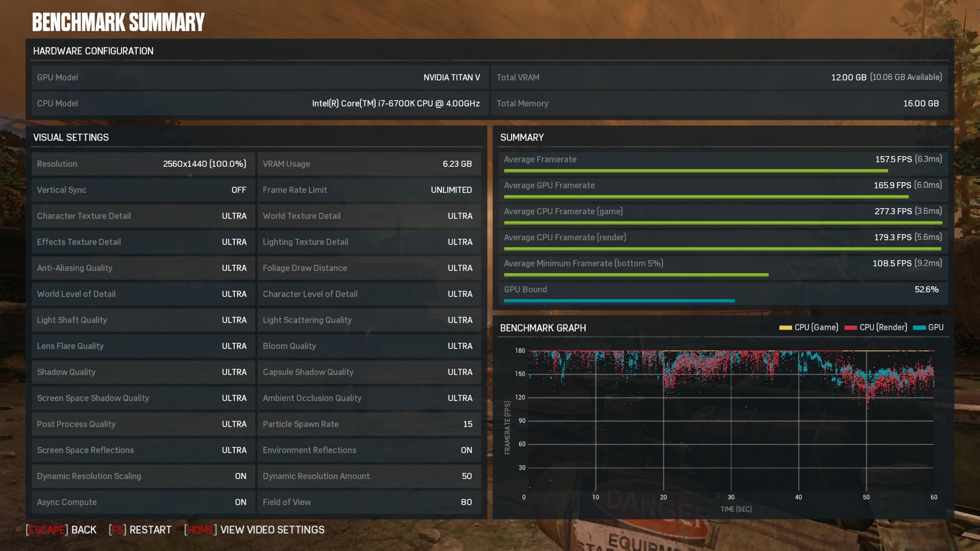Screen dimensions: 980x551
Task: Expand SUMMARY section details
Action: [x=522, y=137]
